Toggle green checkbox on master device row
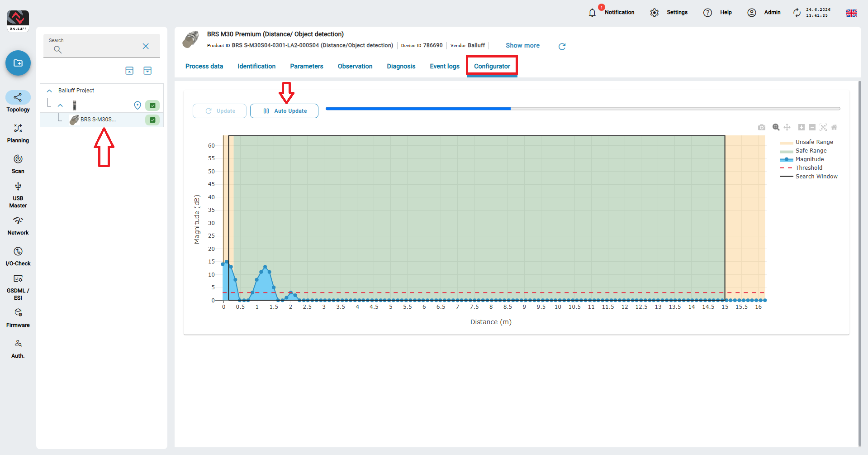The image size is (868, 455). coord(152,105)
